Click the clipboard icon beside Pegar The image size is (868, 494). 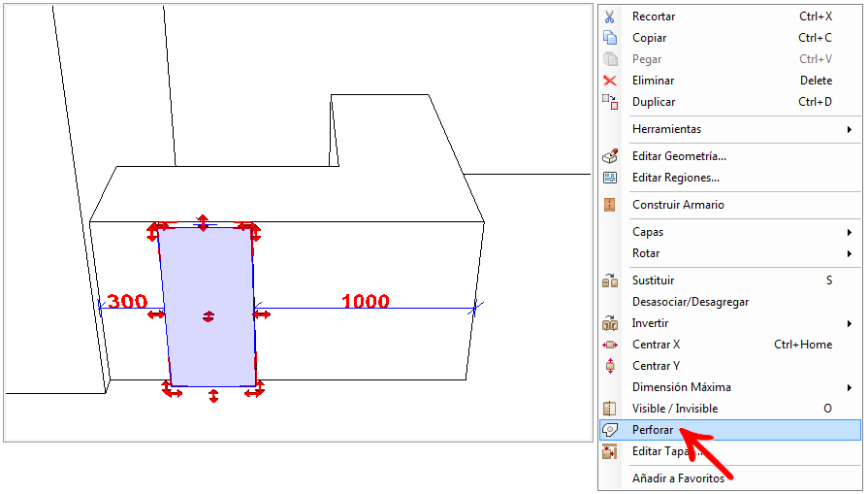coord(609,58)
